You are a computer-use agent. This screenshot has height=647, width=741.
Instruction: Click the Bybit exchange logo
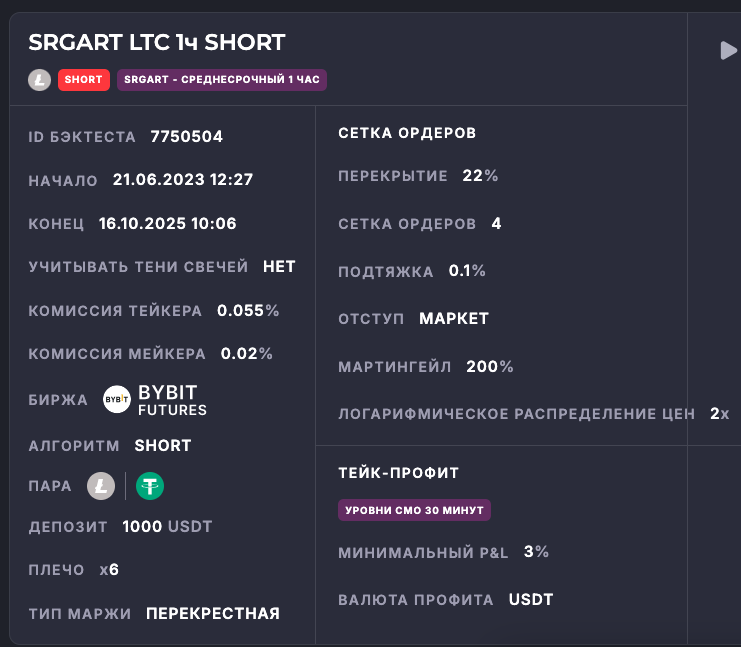[x=117, y=400]
